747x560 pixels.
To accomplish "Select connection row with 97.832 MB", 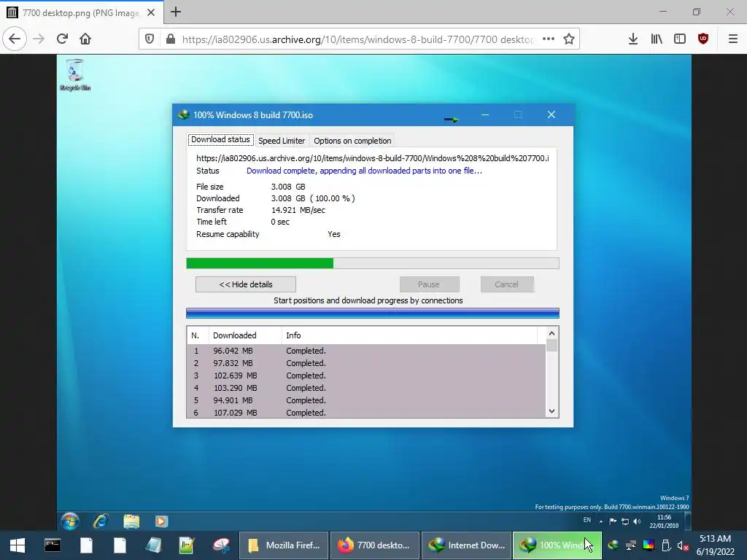I will (x=366, y=363).
